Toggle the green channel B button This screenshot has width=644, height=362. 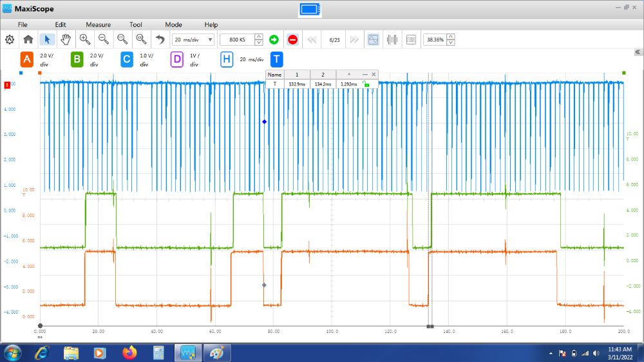[77, 60]
